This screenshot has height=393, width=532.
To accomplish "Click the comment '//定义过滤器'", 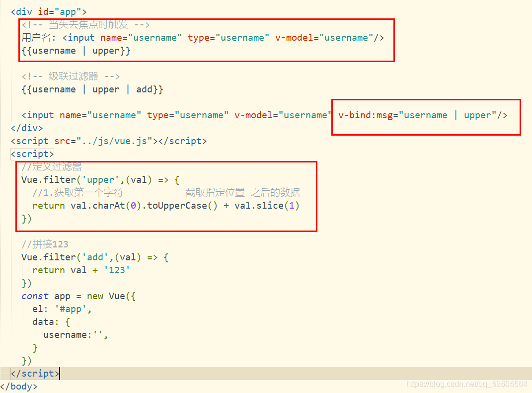I will pyautogui.click(x=52, y=166).
